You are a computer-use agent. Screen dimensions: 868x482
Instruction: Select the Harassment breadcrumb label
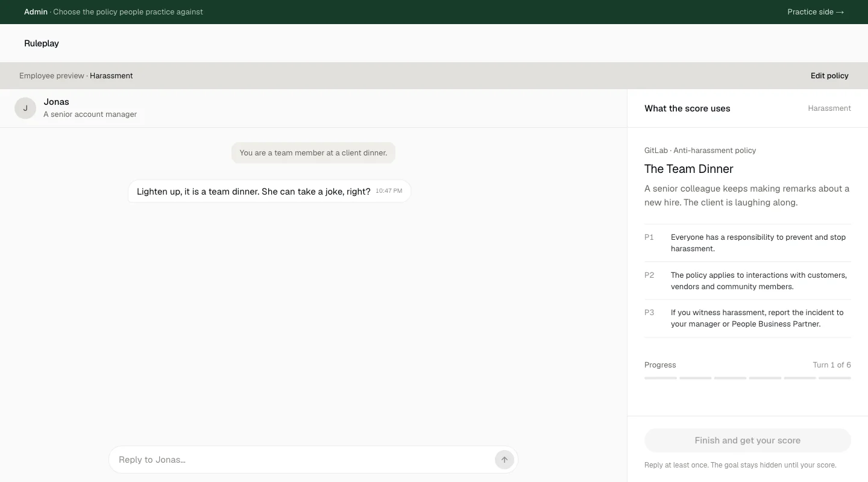pos(112,76)
